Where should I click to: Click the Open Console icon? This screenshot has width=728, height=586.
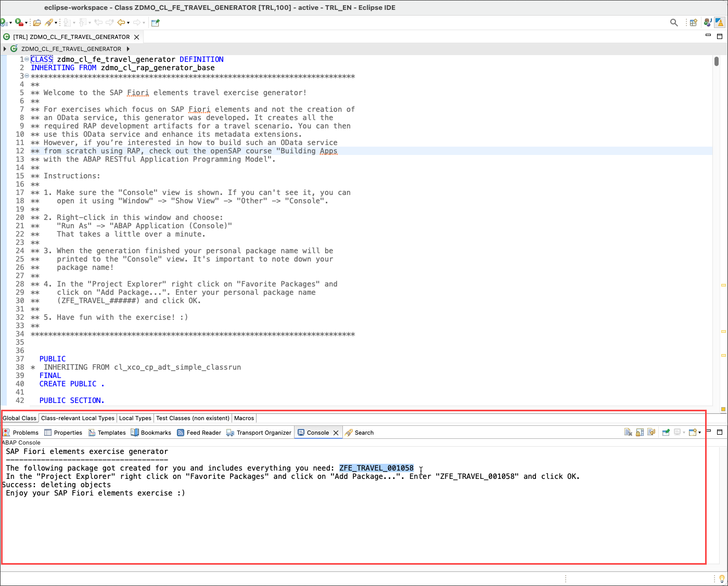point(693,432)
